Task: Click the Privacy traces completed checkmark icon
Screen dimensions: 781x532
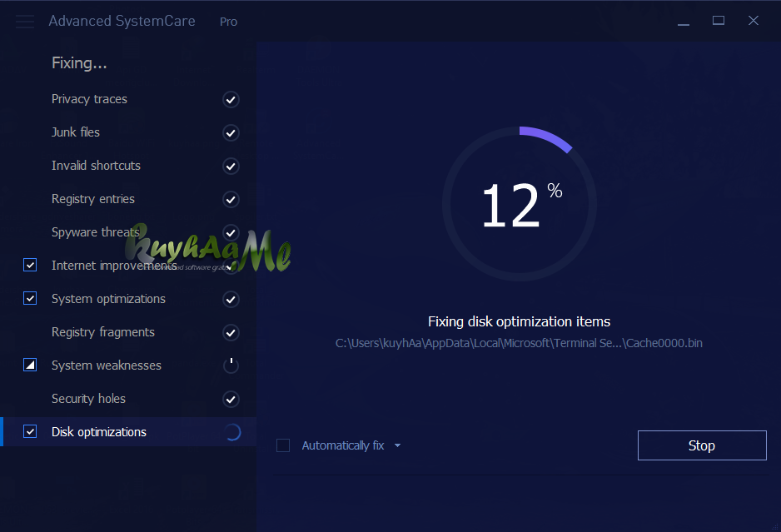Action: pos(231,100)
